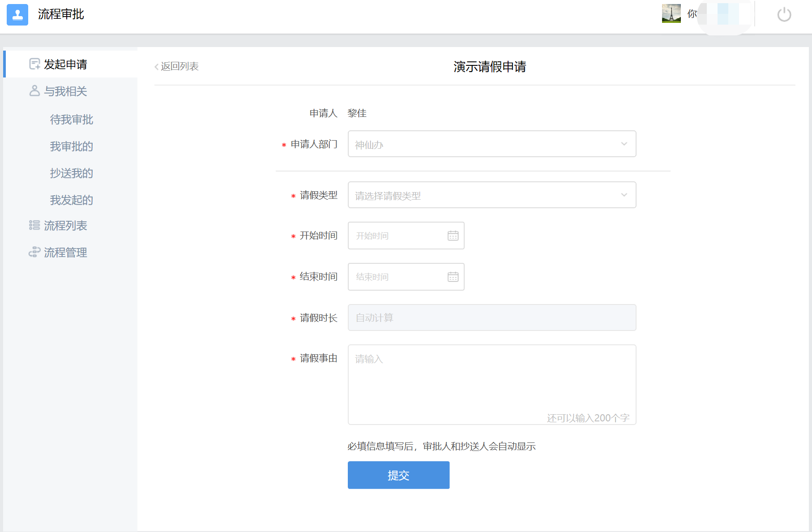The height and width of the screenshot is (532, 812).
Task: Open calendar picker icon for 结束时间
Action: tap(453, 277)
